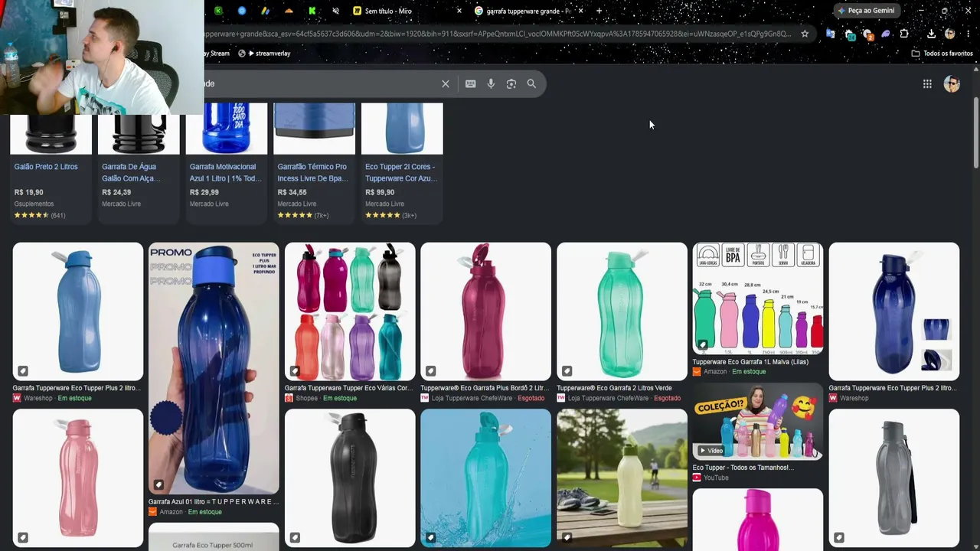
Task: Open the Chrome profile avatar in the toolbar
Action: pyautogui.click(x=950, y=34)
